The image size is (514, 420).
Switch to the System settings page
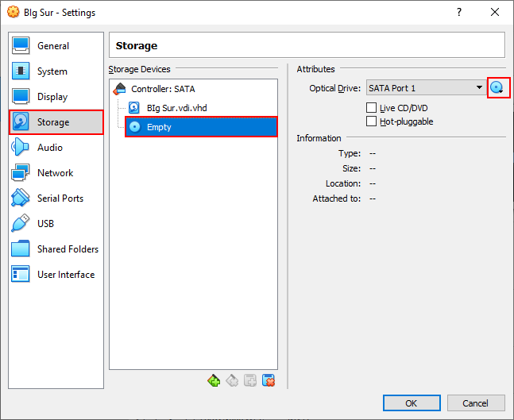click(52, 71)
